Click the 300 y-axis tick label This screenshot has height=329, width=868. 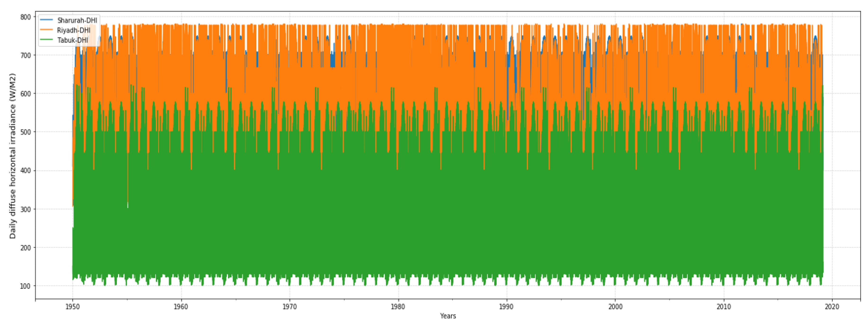click(25, 209)
